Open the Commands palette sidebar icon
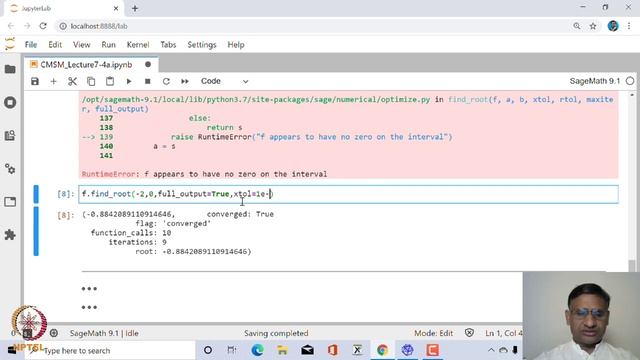 click(10, 135)
